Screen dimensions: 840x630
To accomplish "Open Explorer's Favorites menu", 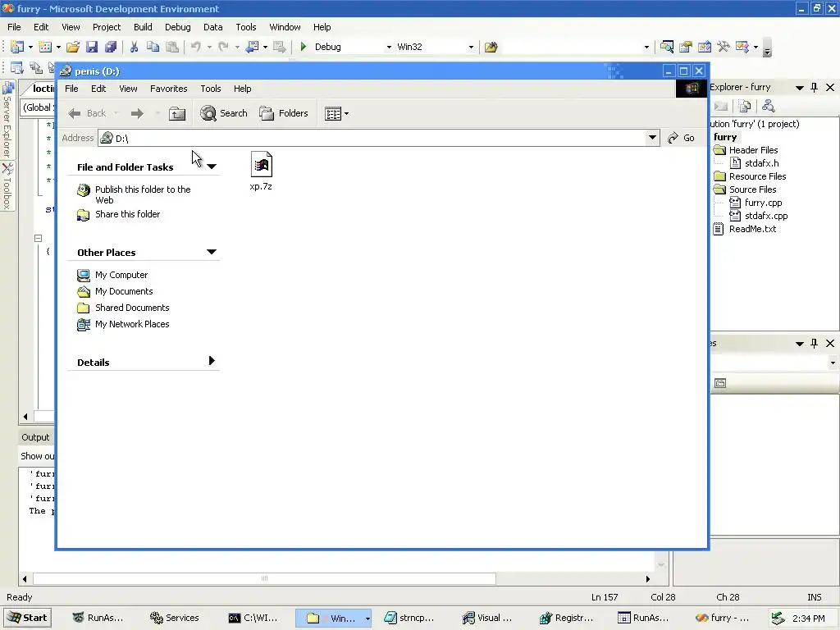I will [168, 89].
